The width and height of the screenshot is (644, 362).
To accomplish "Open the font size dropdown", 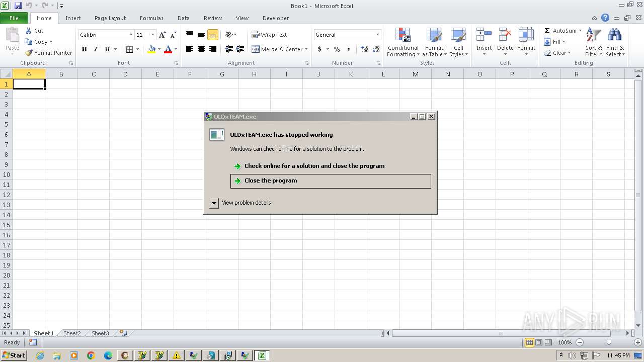I will pos(152,35).
